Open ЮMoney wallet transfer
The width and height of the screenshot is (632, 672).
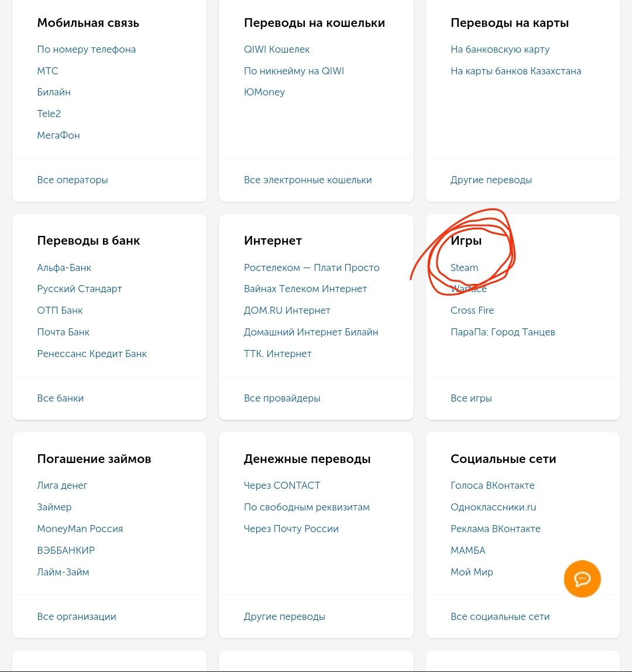[x=264, y=92]
